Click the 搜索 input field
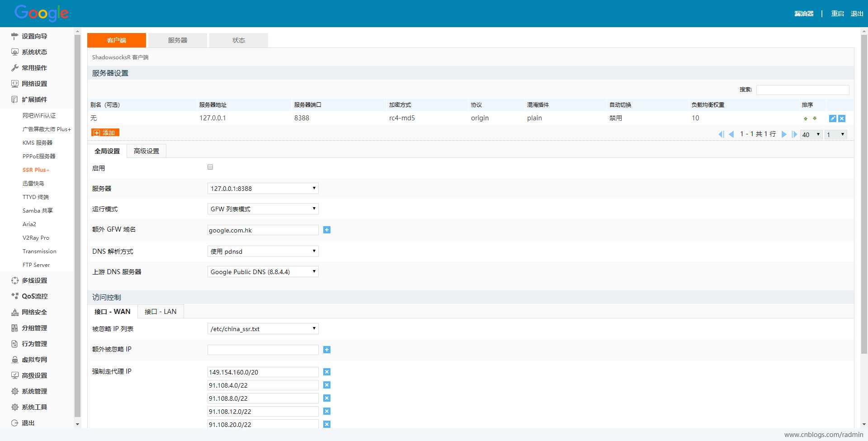This screenshot has height=441, width=868. point(803,90)
